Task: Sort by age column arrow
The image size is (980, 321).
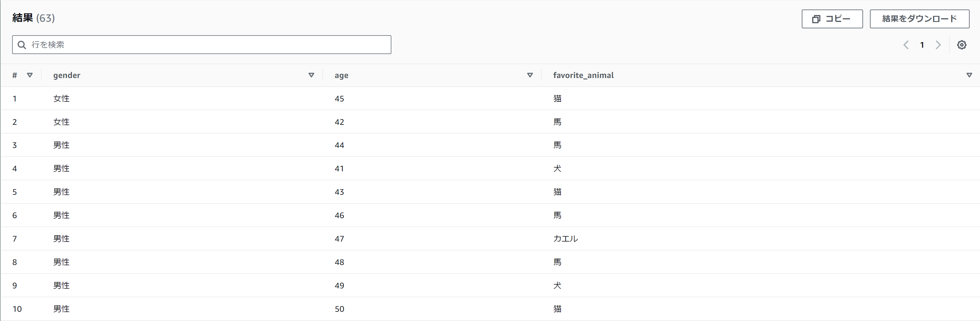Action: (529, 75)
